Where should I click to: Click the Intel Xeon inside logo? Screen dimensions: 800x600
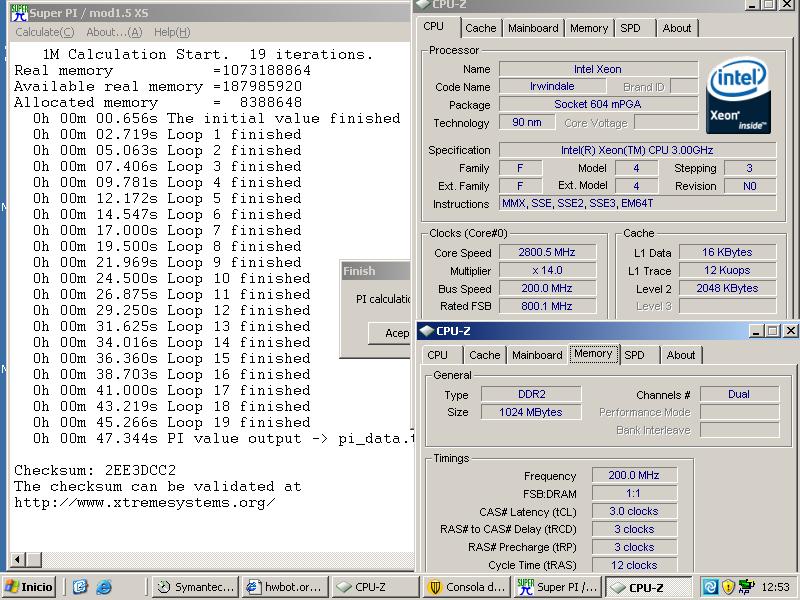coord(738,95)
